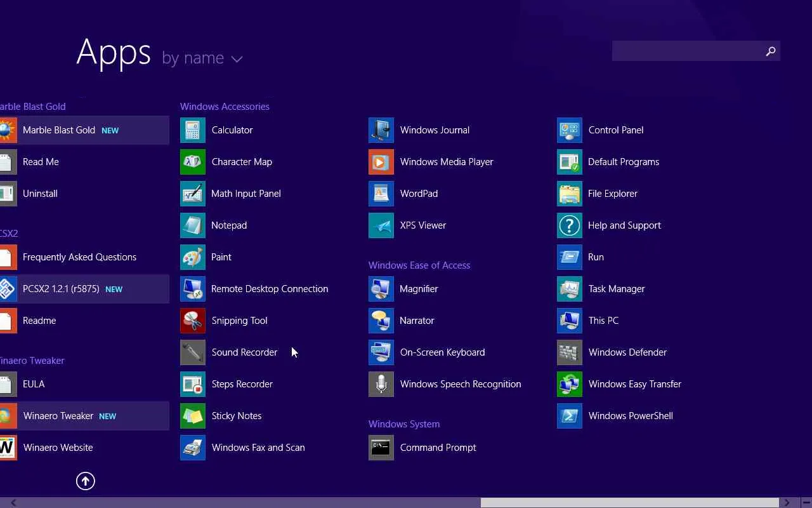
Task: Open the 'by name' sort dropdown
Action: [202, 58]
